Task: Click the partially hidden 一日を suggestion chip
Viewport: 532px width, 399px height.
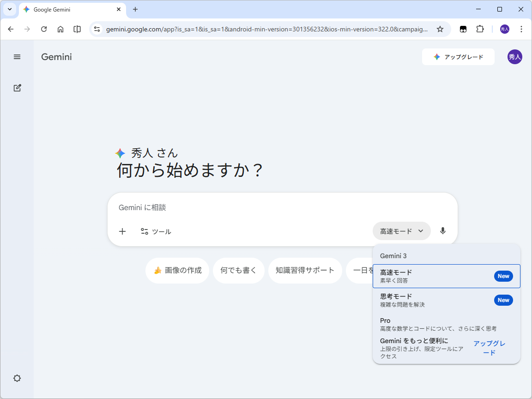Action: [360, 271]
